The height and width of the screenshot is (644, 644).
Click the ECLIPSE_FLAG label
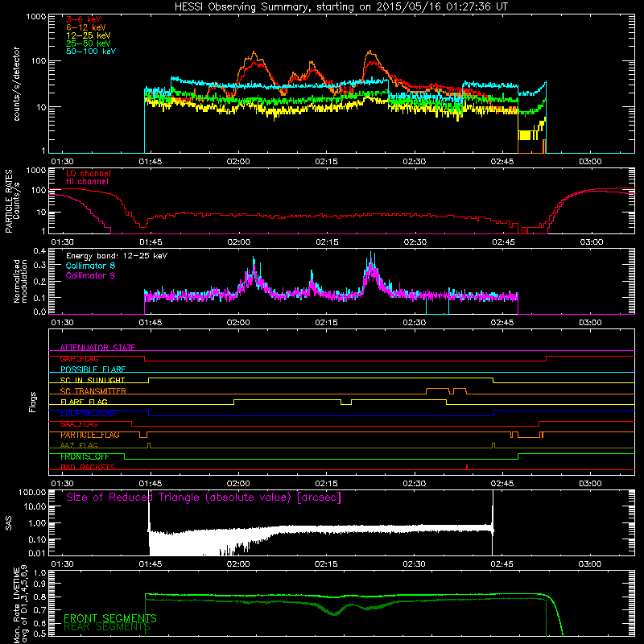(88, 413)
